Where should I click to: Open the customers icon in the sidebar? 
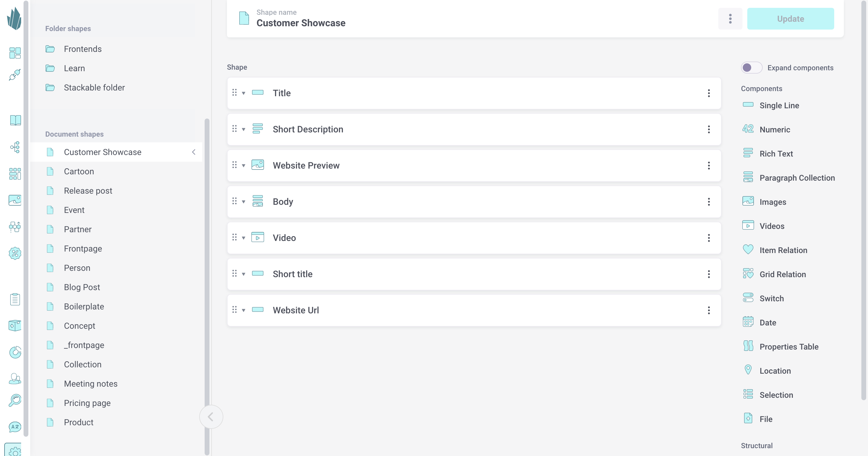(14, 378)
